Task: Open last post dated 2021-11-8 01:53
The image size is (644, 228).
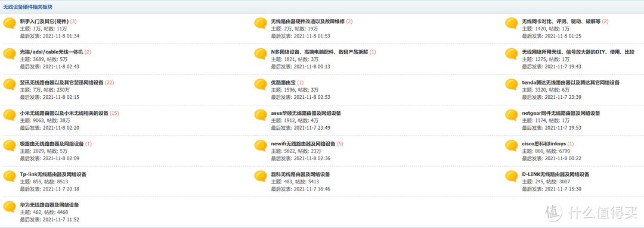Action: tap(312, 36)
